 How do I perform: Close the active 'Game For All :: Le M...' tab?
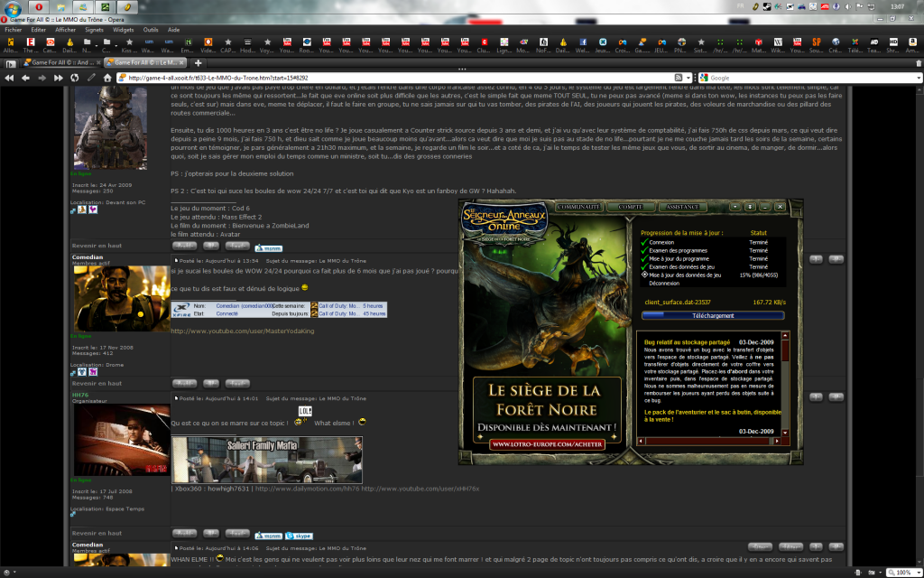click(x=182, y=62)
